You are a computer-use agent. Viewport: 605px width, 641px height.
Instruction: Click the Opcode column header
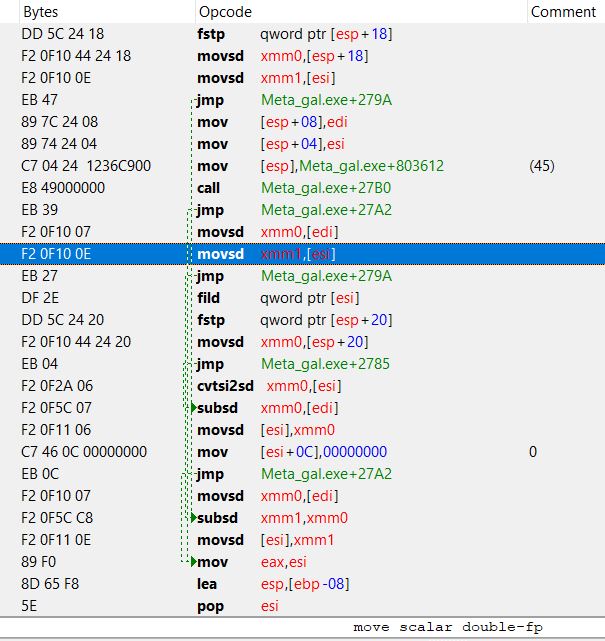tap(225, 12)
